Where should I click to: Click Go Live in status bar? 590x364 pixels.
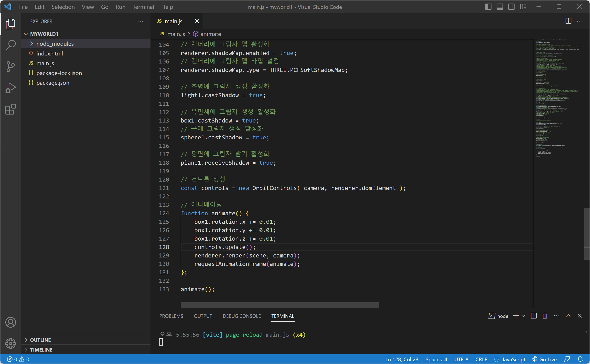pyautogui.click(x=544, y=359)
